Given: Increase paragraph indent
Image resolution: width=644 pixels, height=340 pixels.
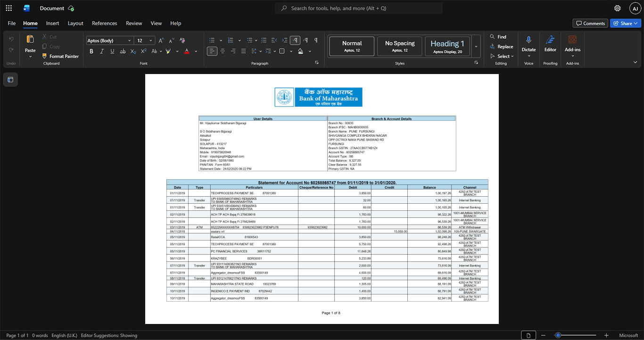Looking at the screenshot, I should click(x=284, y=41).
